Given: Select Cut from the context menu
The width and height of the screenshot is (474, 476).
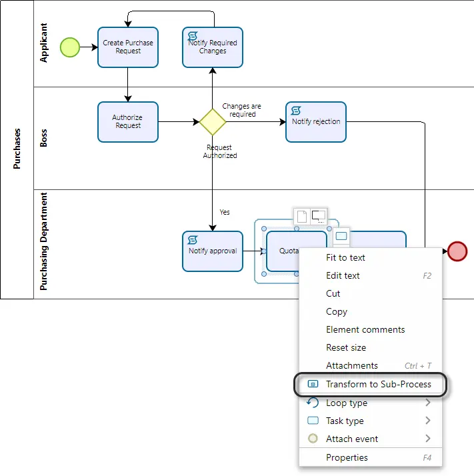Looking at the screenshot, I should click(371, 293).
